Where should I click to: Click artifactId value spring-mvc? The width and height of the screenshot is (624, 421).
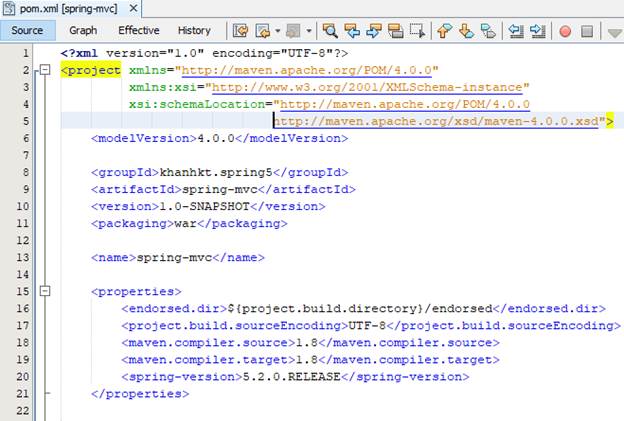tap(220, 189)
